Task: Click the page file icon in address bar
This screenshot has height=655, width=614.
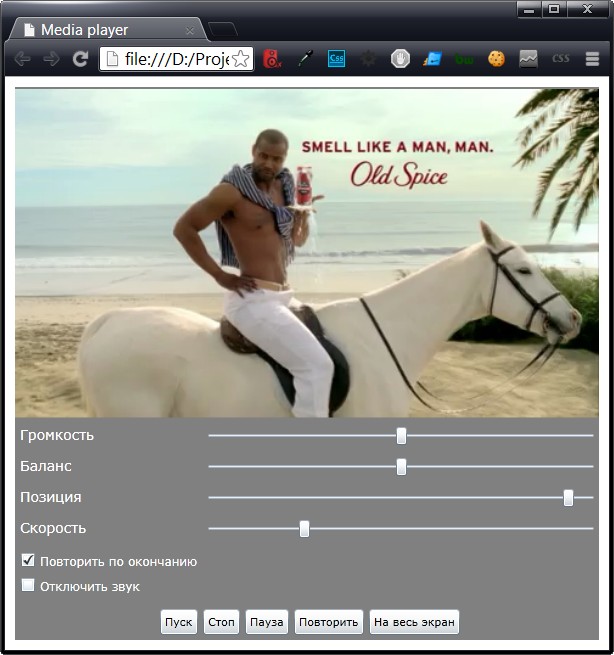Action: pos(112,59)
